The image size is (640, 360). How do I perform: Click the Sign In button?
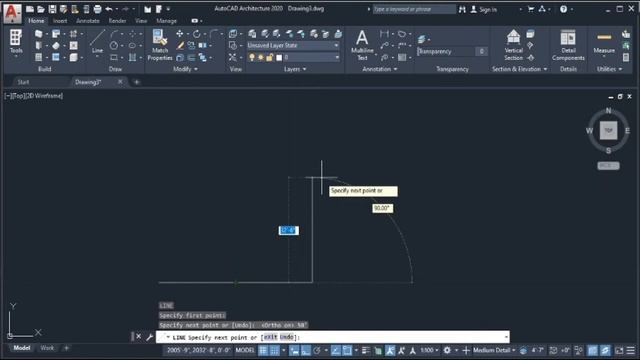[484, 9]
